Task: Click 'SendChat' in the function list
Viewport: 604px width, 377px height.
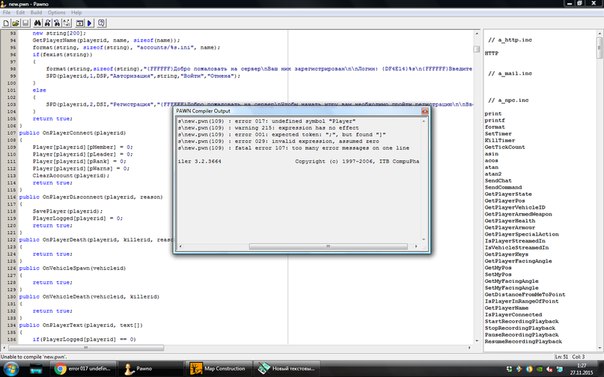Action: click(x=498, y=181)
